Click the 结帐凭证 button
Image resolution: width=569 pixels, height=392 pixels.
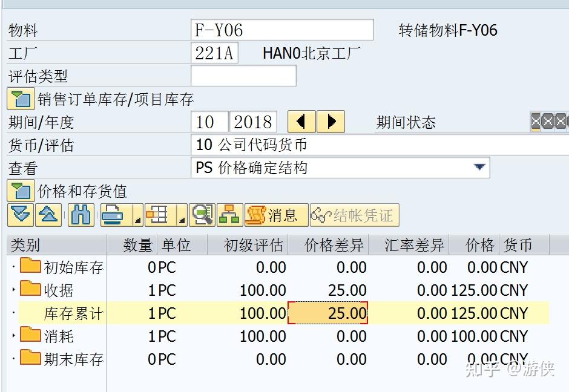(355, 215)
